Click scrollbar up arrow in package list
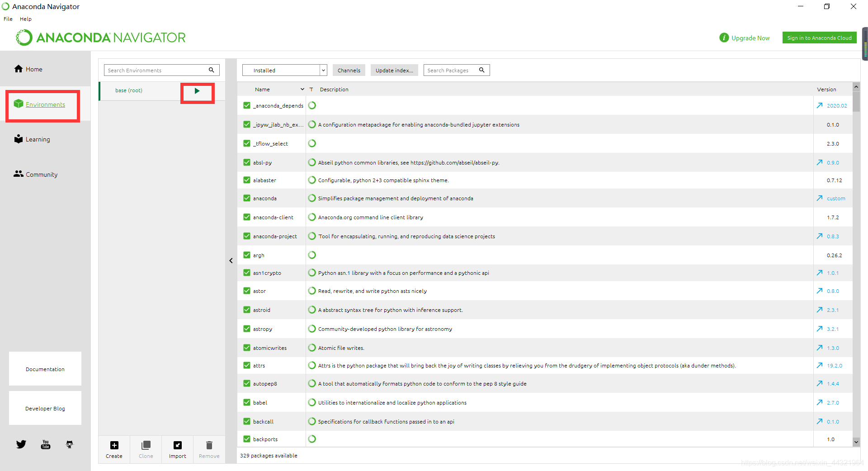The image size is (868, 471). coord(856,86)
